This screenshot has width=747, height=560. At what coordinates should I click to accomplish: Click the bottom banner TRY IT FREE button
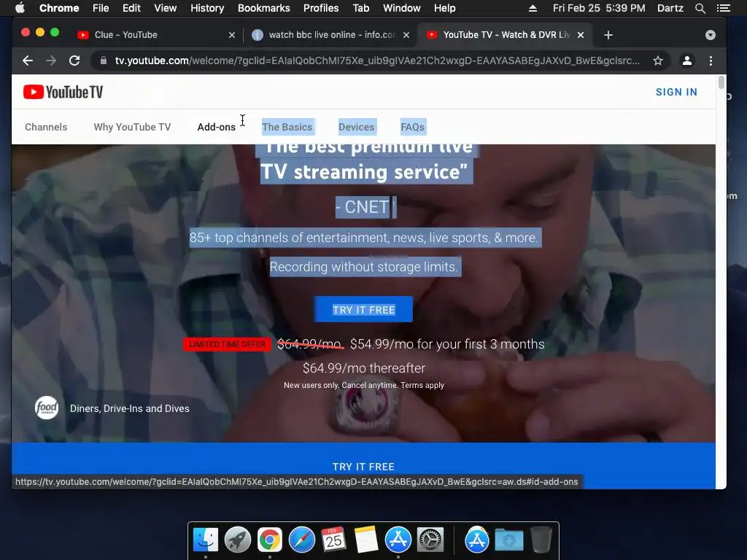(363, 467)
